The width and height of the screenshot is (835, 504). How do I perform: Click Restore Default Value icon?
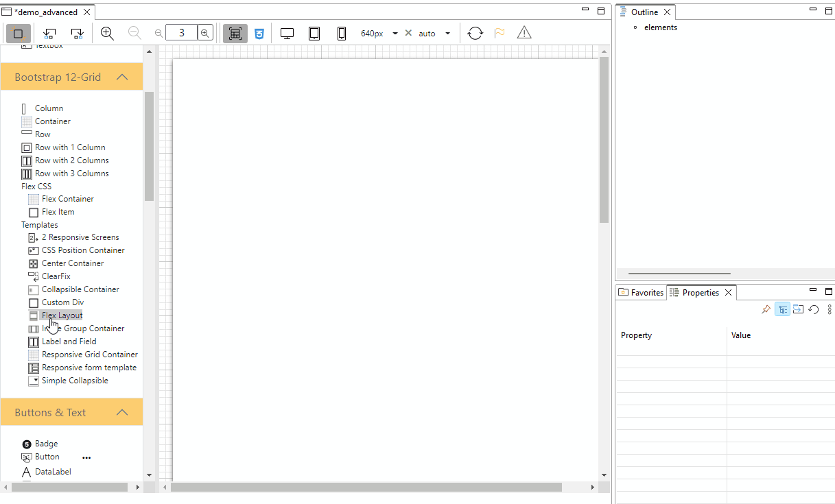[x=814, y=309]
